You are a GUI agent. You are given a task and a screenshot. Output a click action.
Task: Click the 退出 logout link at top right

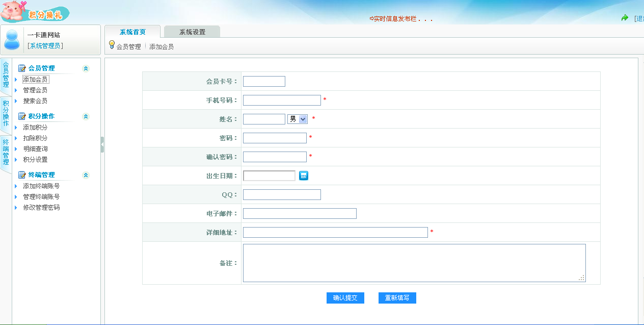click(638, 18)
